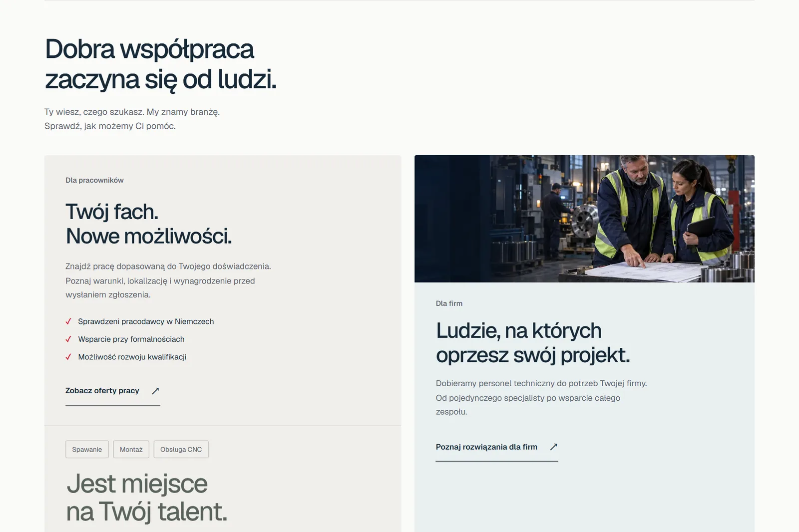799x532 pixels.
Task: Click the arrow icon beside Poznaj rozwiązania dla firm
Action: click(x=553, y=447)
